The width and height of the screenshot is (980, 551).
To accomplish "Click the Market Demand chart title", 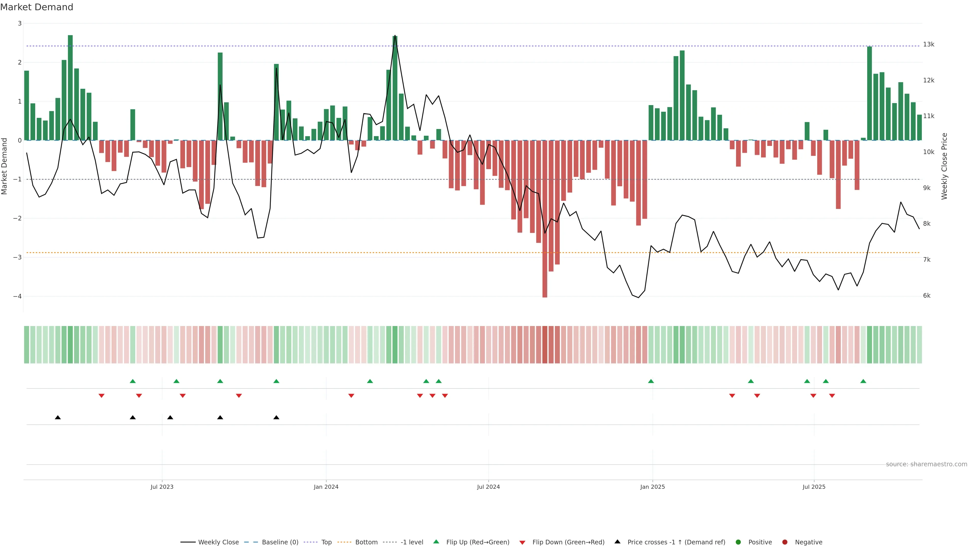I will 37,7.
